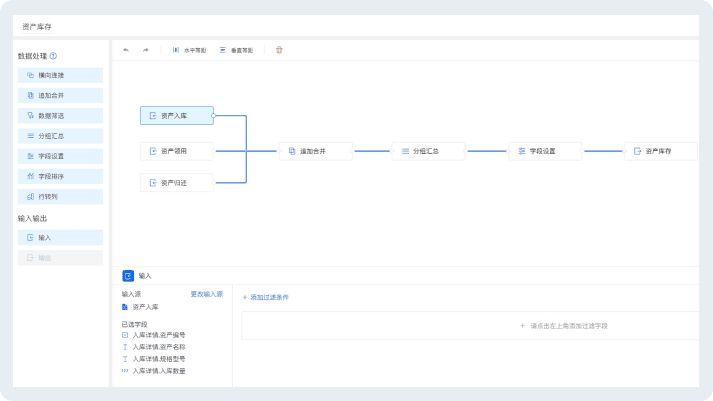
Task: Click 添加过滤条件 to add a filter
Action: (266, 297)
